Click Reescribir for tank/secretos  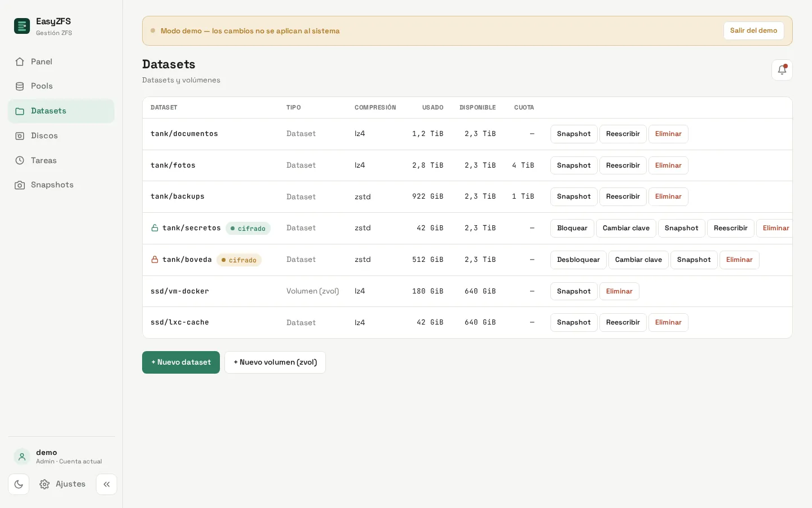pyautogui.click(x=730, y=228)
